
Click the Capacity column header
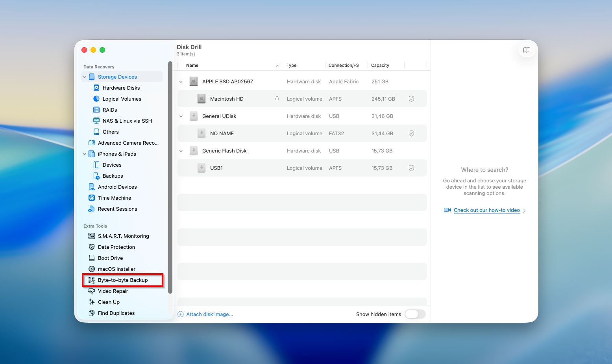[380, 65]
